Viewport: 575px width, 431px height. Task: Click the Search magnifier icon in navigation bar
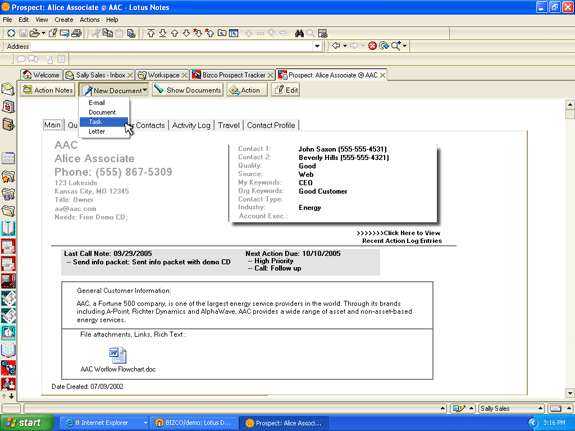[396, 46]
